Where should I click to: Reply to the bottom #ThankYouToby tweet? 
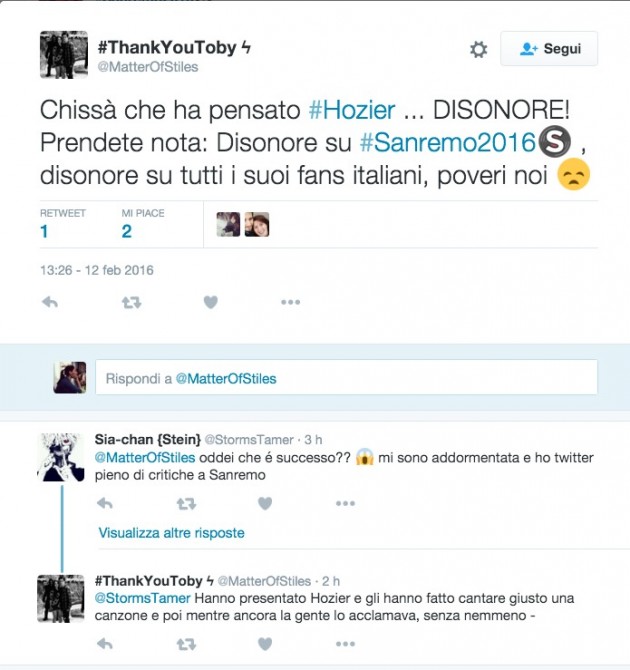105,644
